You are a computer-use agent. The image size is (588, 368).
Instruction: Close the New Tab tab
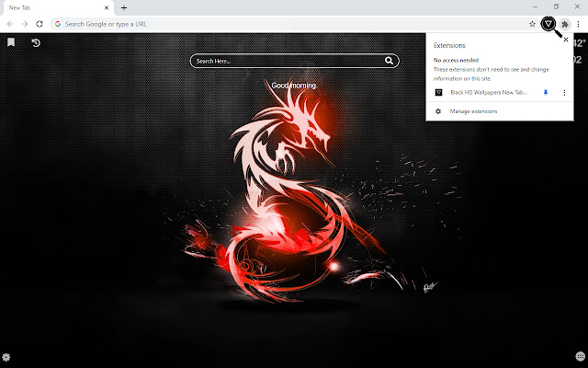[x=107, y=7]
